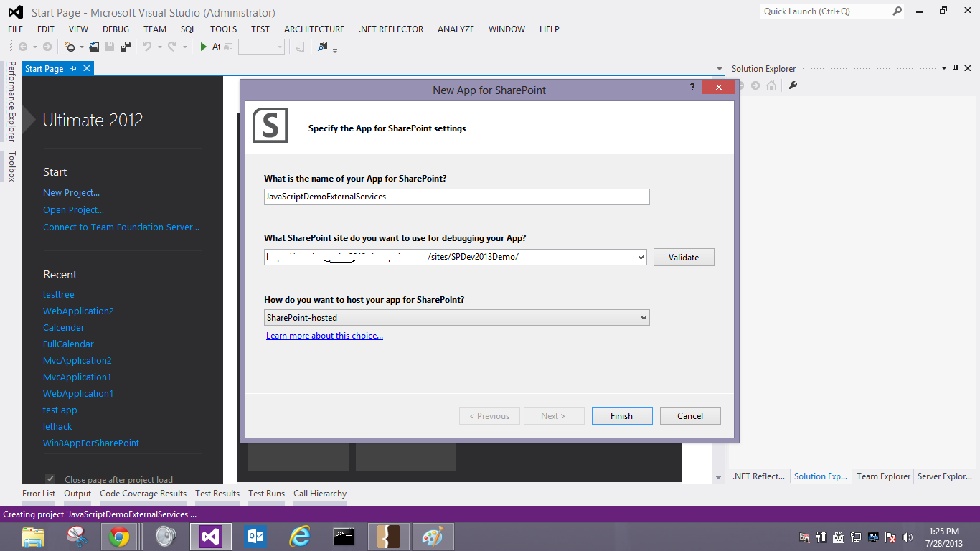Click the Validate button
The width and height of the screenshot is (980, 551).
(x=684, y=257)
